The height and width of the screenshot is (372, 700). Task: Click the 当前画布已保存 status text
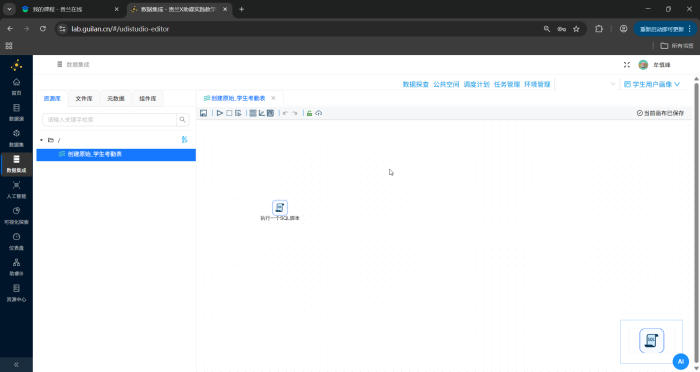[x=660, y=113]
